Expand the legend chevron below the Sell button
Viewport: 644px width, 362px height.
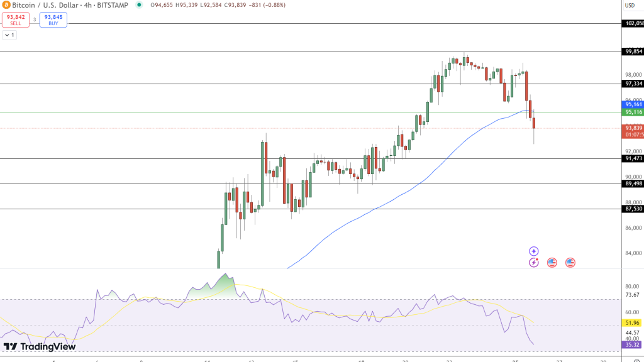pos(9,35)
